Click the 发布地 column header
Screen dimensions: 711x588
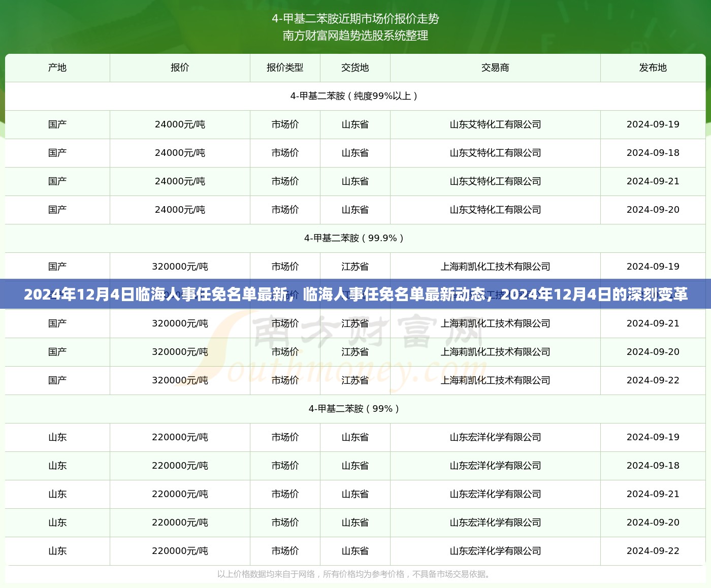[653, 68]
